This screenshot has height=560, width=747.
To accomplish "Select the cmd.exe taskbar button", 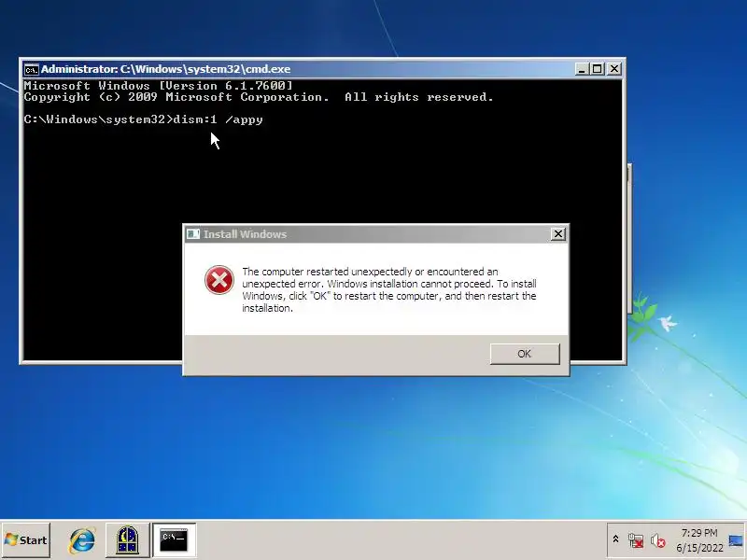I will pyautogui.click(x=174, y=540).
